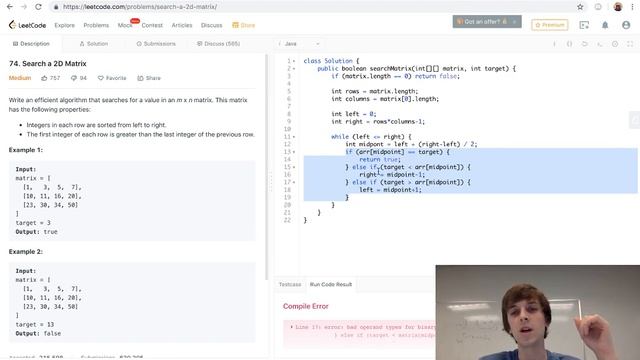Open the notifications bell
The image size is (640, 360).
coord(605,25)
